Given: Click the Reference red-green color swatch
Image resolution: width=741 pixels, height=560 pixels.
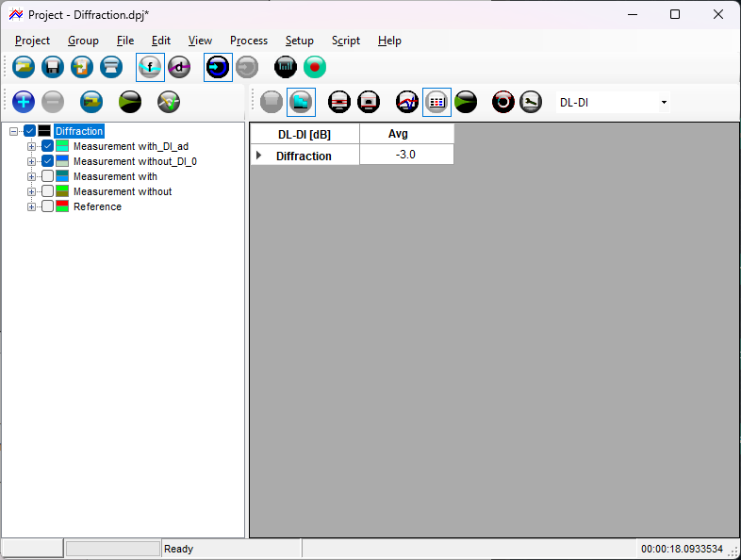Looking at the screenshot, I should (62, 206).
